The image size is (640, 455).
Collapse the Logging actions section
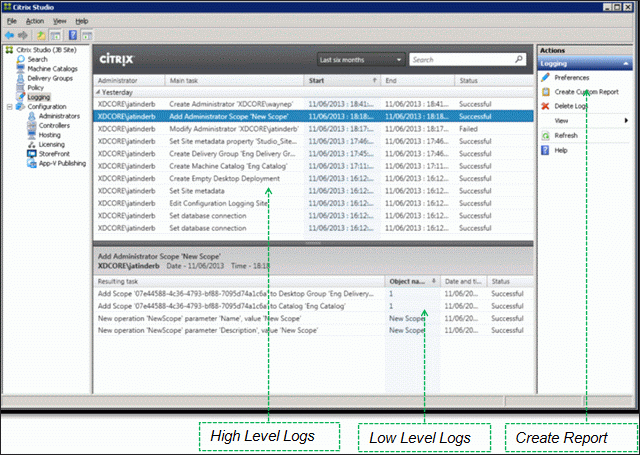(626, 64)
